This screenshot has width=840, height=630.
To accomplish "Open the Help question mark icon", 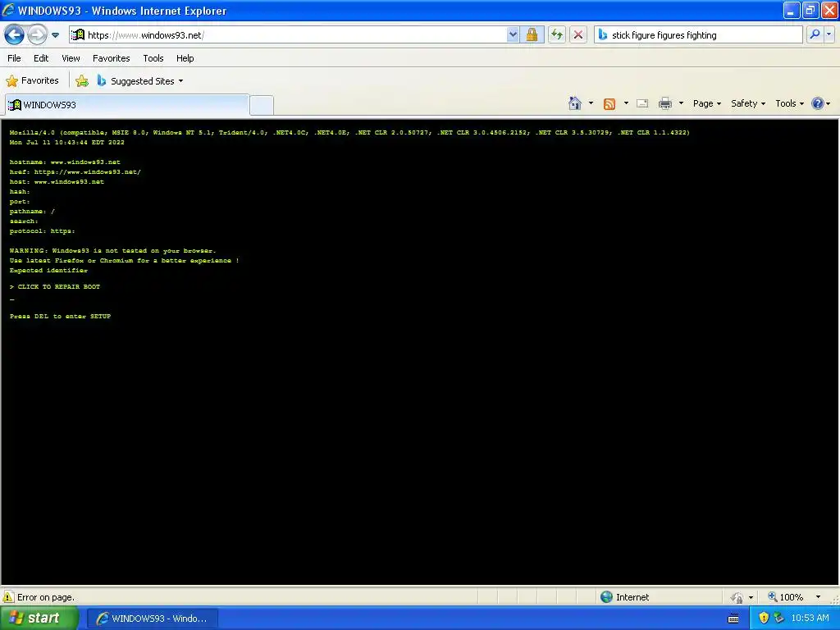I will 818,103.
